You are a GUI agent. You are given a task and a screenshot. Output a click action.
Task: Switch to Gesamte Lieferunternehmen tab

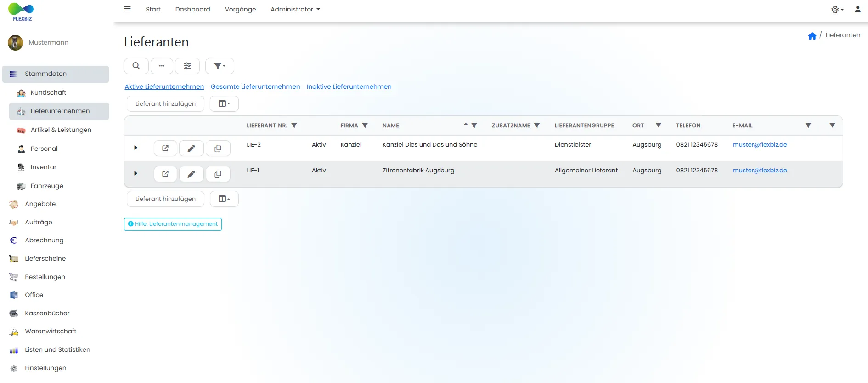tap(255, 86)
